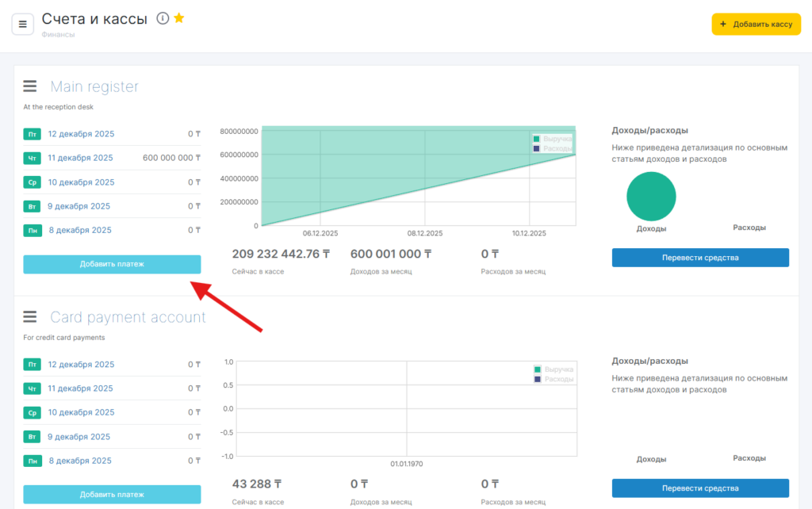Open 12 декабря 2025 in Card payment account

(81, 365)
